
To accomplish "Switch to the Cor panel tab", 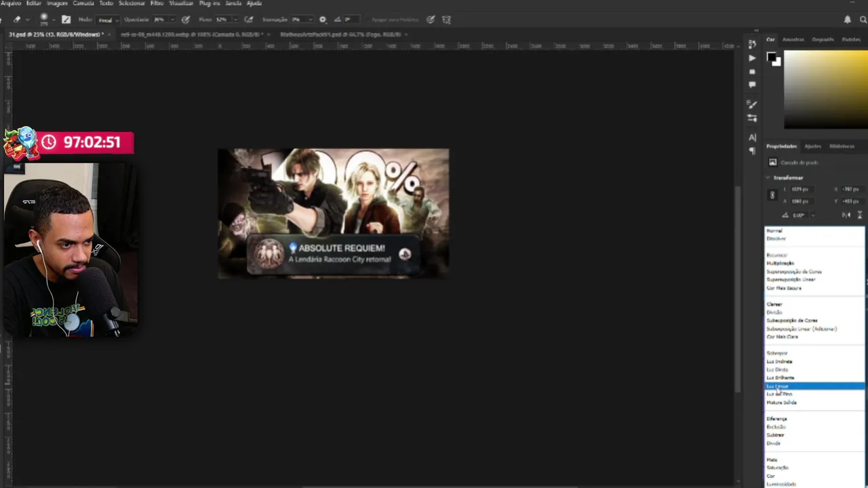I will click(x=770, y=39).
